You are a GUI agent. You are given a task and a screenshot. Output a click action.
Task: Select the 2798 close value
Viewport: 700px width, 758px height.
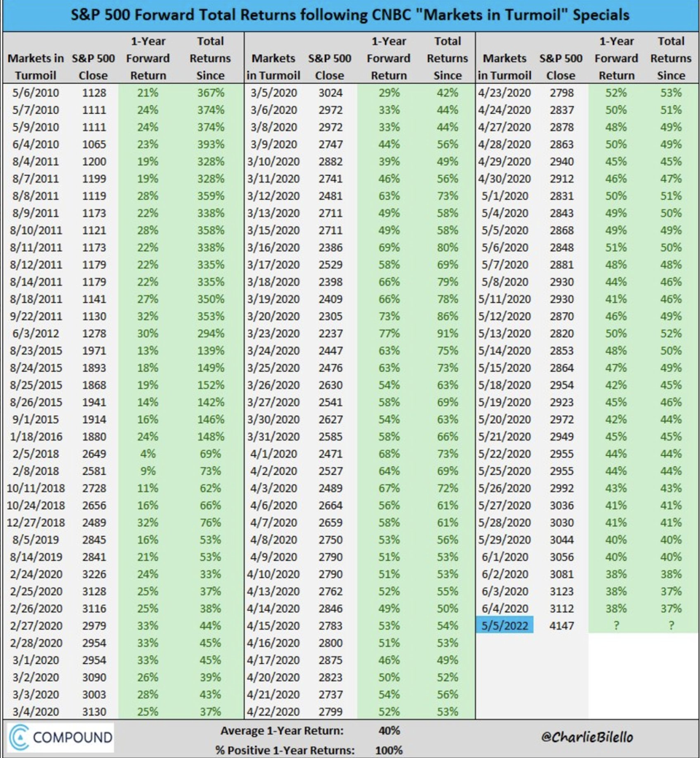pos(561,93)
